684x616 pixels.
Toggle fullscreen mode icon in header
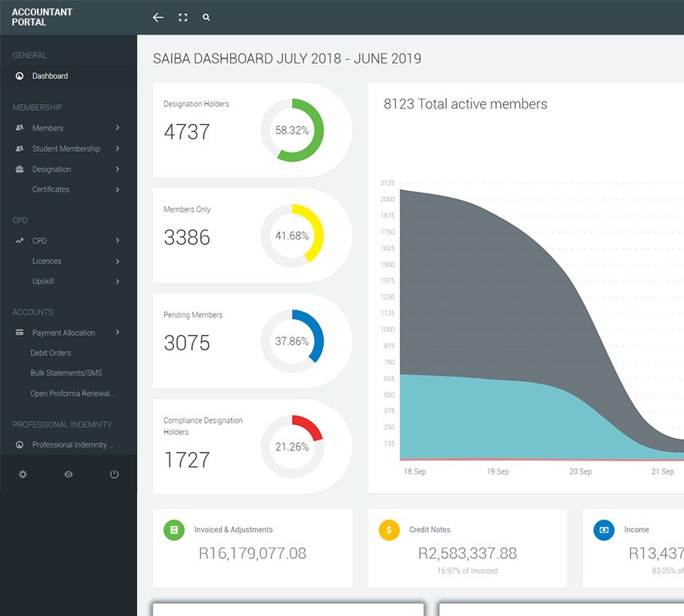(183, 18)
